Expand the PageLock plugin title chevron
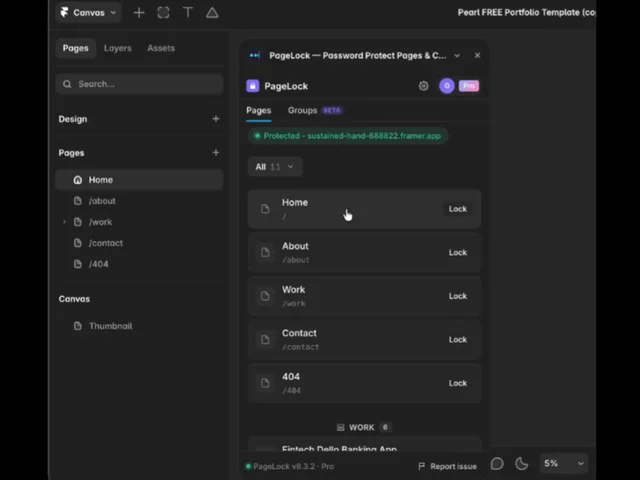 tap(457, 56)
